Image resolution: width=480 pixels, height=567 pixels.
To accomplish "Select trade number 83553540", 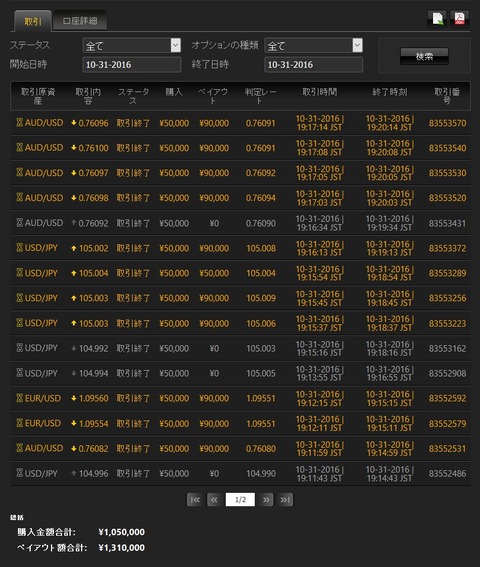I will click(447, 148).
